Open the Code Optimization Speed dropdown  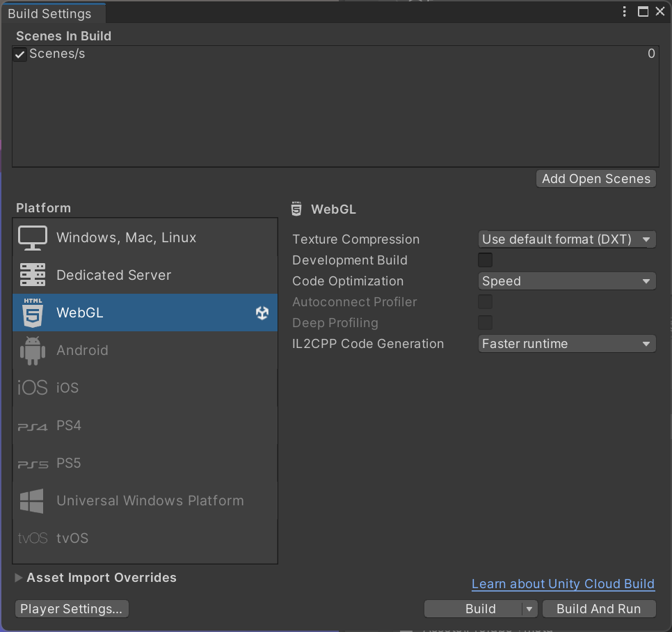pos(567,281)
